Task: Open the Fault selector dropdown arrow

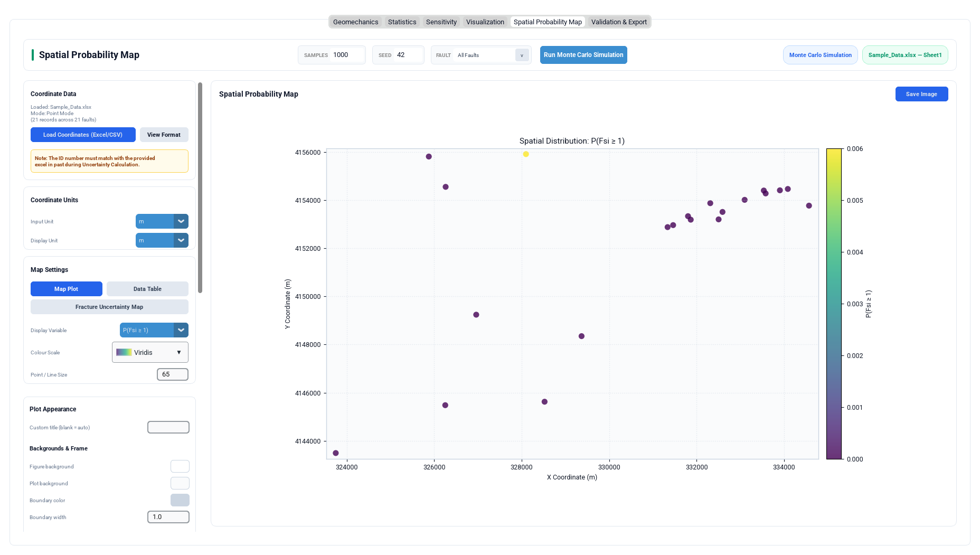Action: (522, 55)
